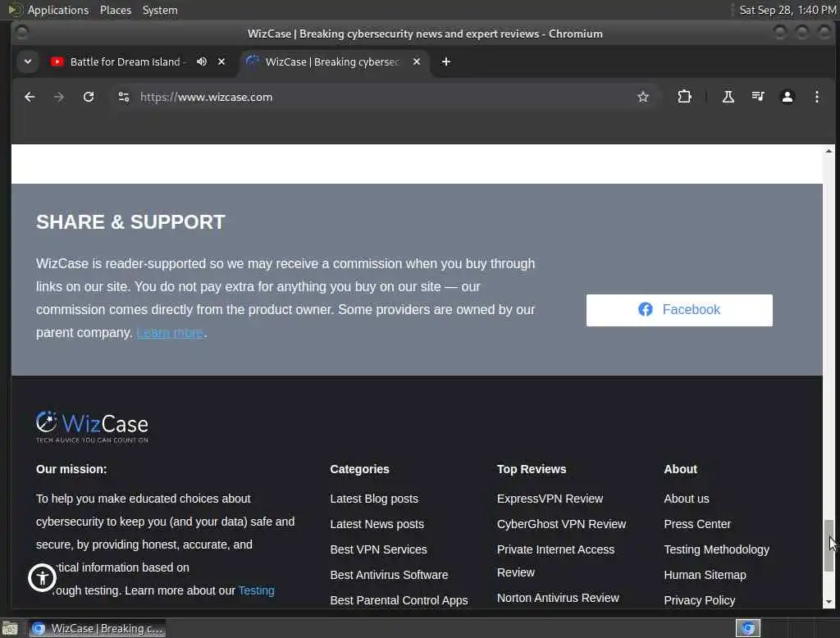Open the System menu

pos(160,10)
